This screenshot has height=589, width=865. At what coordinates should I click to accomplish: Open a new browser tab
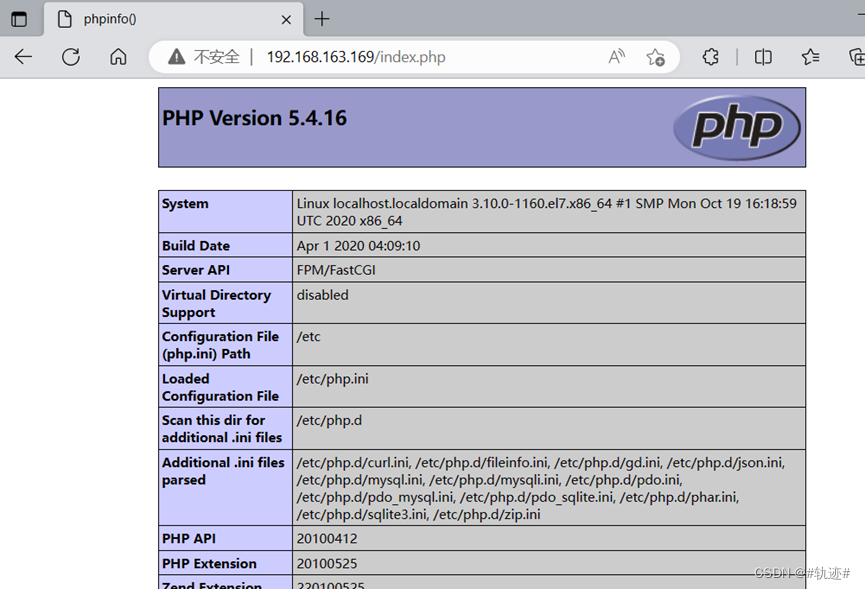(x=322, y=19)
